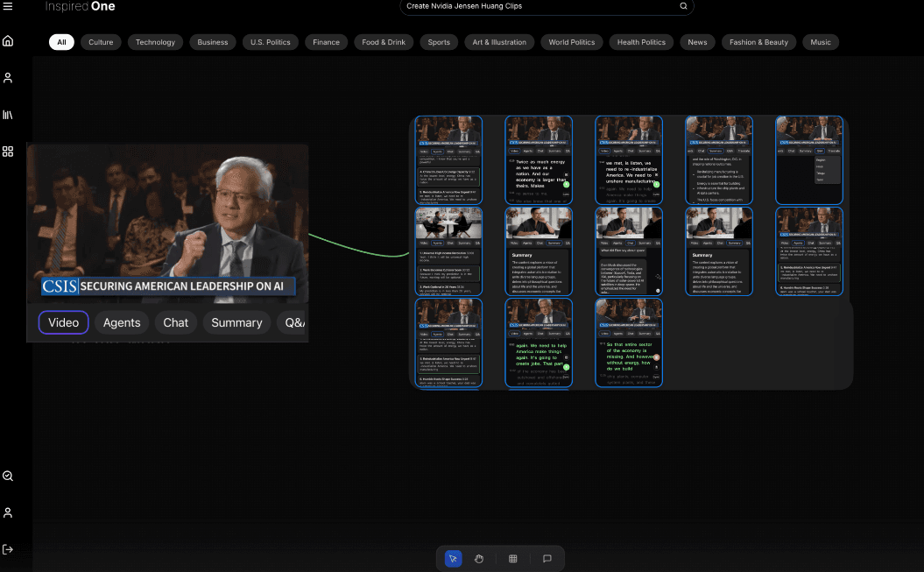
Task: Select the Home icon in the left sidebar
Action: [x=8, y=40]
